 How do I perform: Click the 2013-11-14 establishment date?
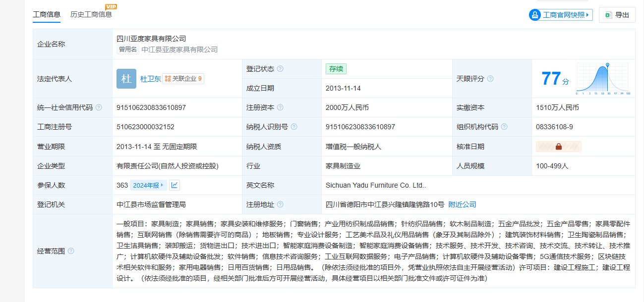pos(343,88)
